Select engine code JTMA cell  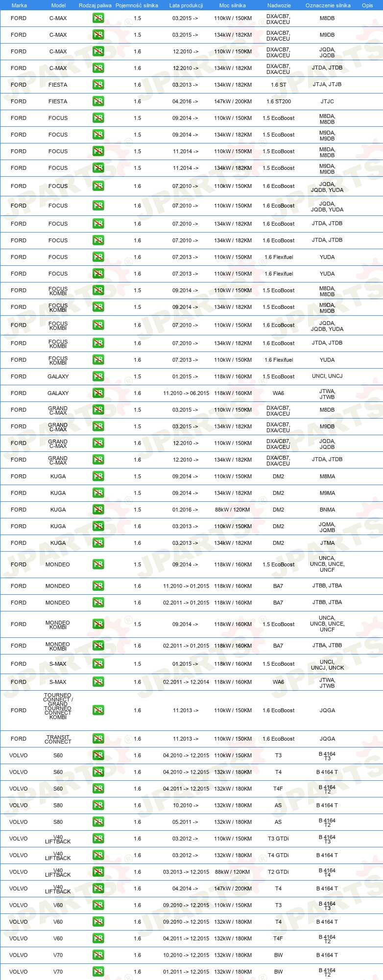[x=327, y=543]
